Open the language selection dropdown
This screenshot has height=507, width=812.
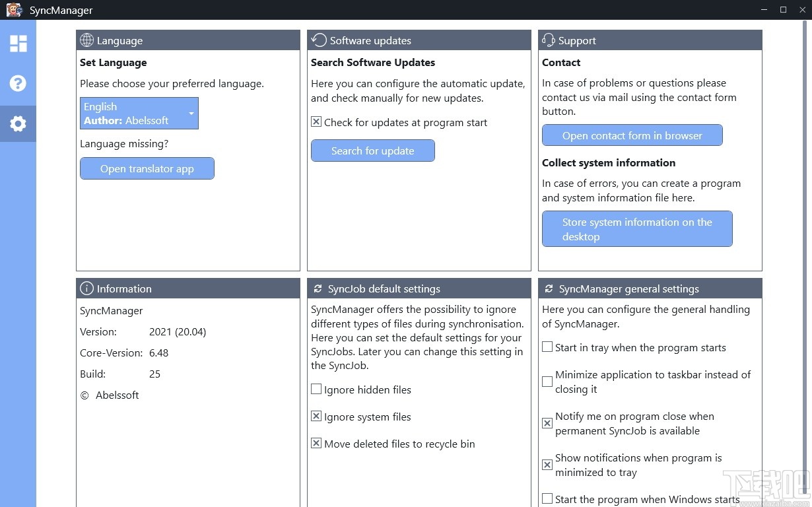pyautogui.click(x=139, y=113)
